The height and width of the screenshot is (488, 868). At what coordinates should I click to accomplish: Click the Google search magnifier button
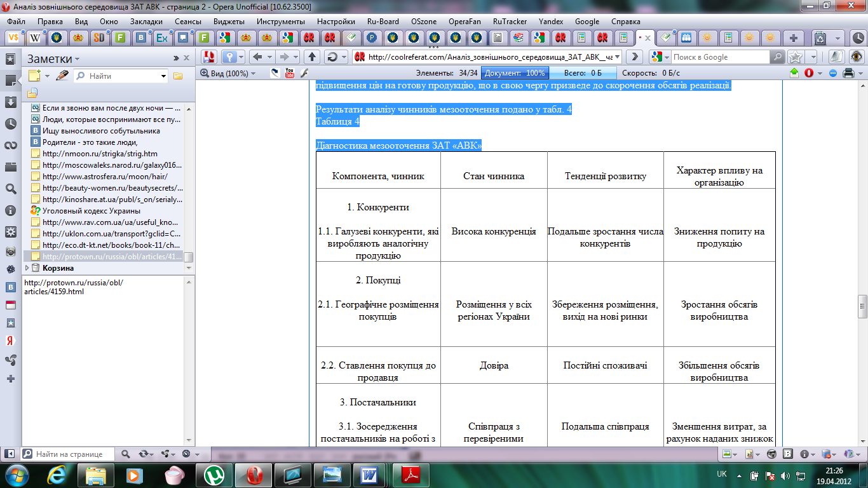pos(778,57)
